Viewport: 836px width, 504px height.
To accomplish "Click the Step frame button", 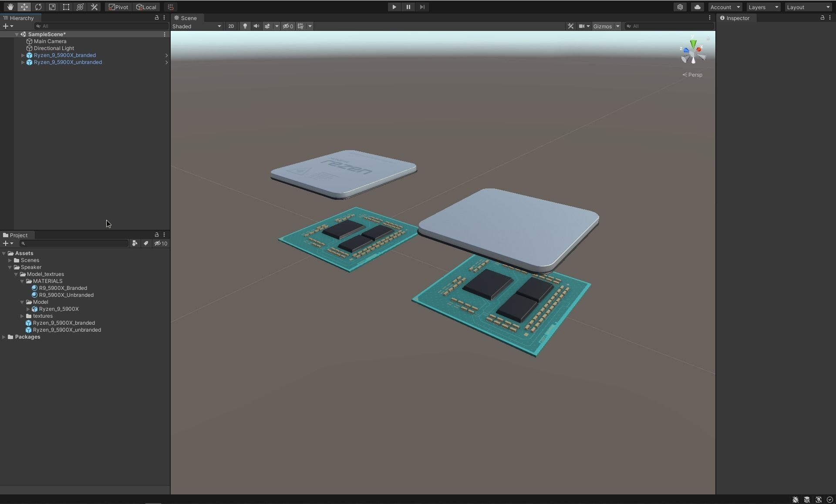I will coord(422,7).
